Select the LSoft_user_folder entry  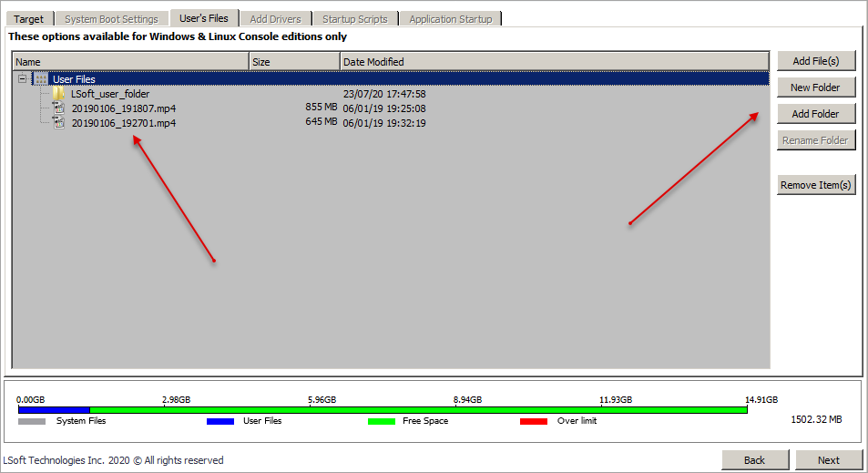(x=110, y=94)
